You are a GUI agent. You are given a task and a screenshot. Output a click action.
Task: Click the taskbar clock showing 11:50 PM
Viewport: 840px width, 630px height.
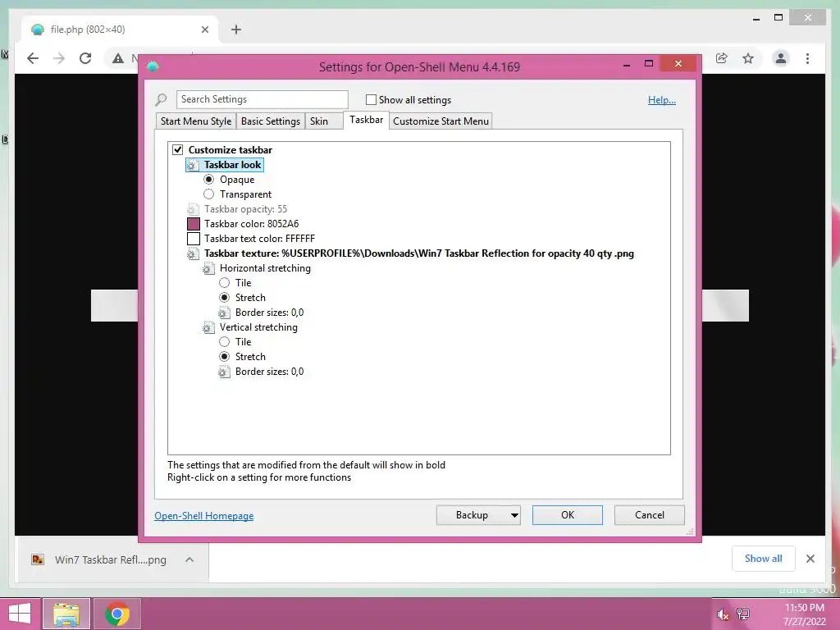[x=804, y=614]
